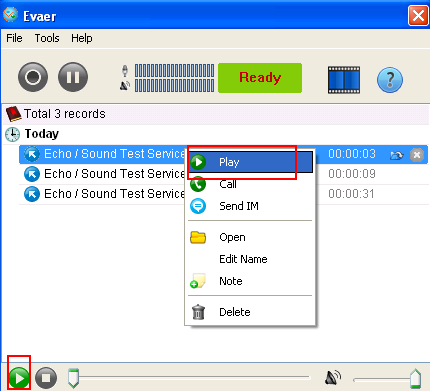
Task: Click the playback position slider thumb
Action: click(x=73, y=379)
